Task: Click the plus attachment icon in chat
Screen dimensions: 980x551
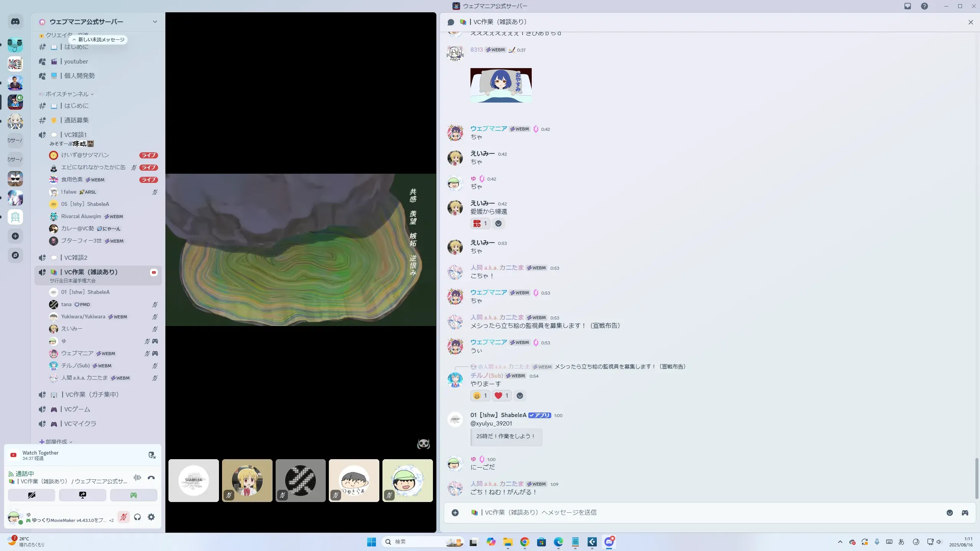Action: [x=455, y=513]
